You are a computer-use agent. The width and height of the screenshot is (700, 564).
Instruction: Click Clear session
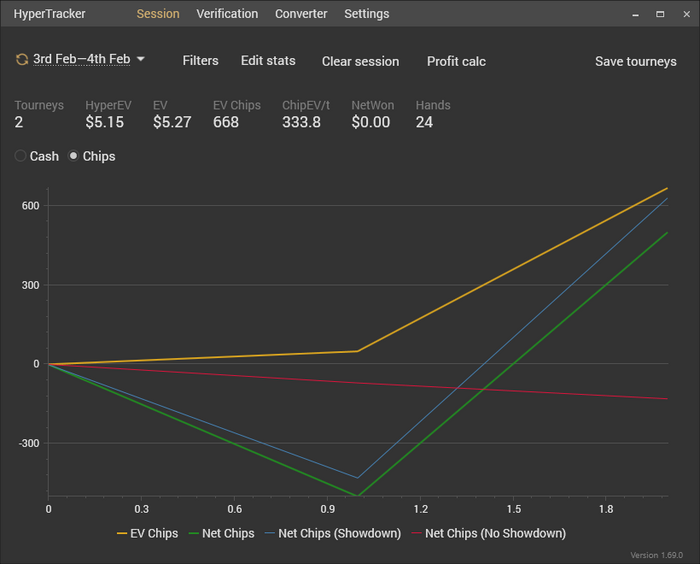361,62
